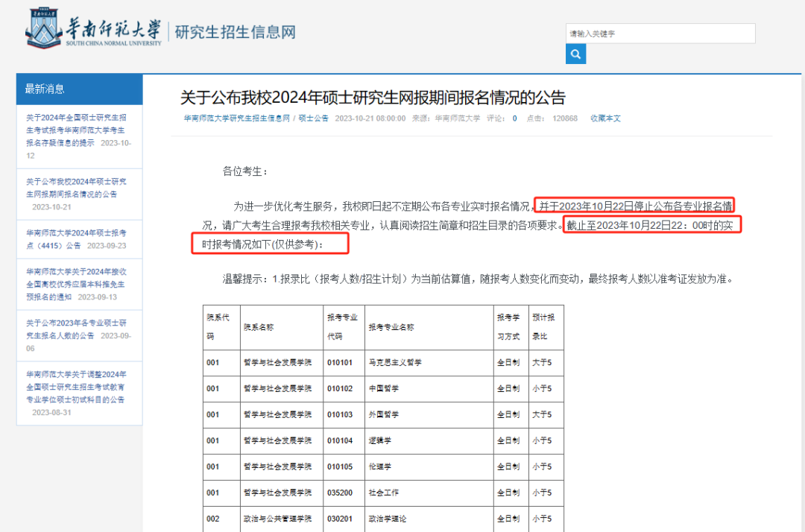Viewport: 805px width, 532px height.
Task: Click the greeting text 各位考生：
Action: click(245, 171)
